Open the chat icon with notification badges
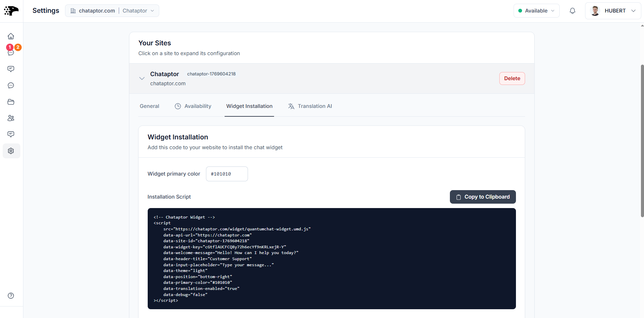 pos(11,52)
